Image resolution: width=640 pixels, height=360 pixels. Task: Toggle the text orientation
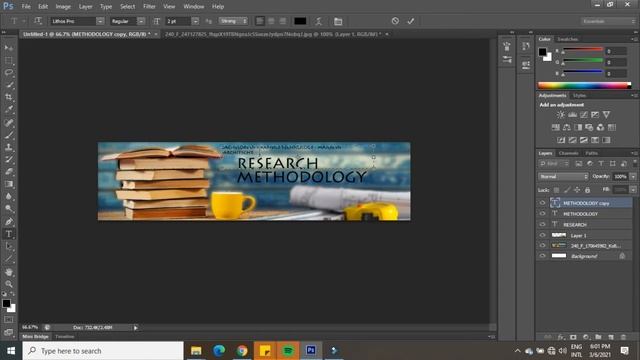(38, 21)
